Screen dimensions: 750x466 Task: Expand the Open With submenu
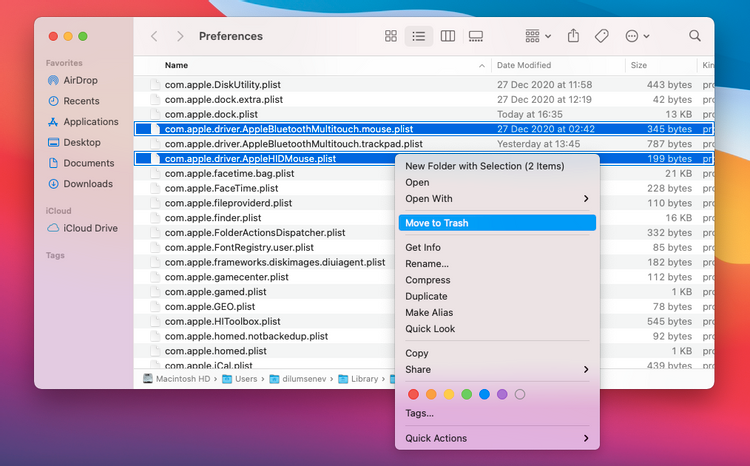[x=496, y=199]
